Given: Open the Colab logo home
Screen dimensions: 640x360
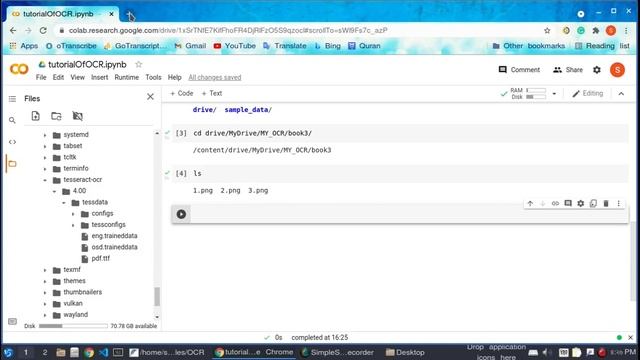Looking at the screenshot, I should (19, 69).
